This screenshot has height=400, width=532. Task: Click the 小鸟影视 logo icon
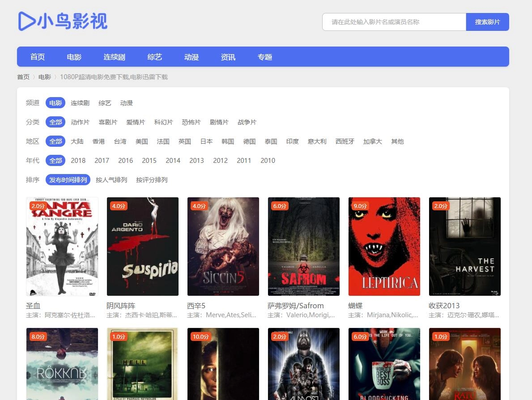click(27, 21)
